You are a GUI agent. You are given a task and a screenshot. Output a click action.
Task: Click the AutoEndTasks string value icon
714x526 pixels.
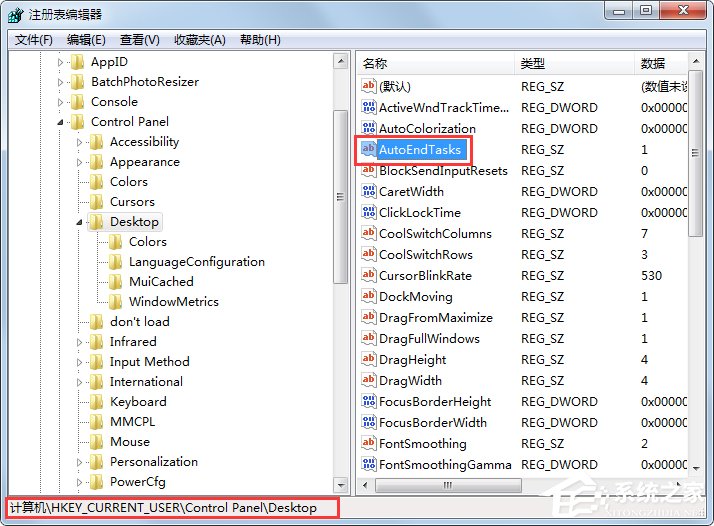click(x=368, y=149)
